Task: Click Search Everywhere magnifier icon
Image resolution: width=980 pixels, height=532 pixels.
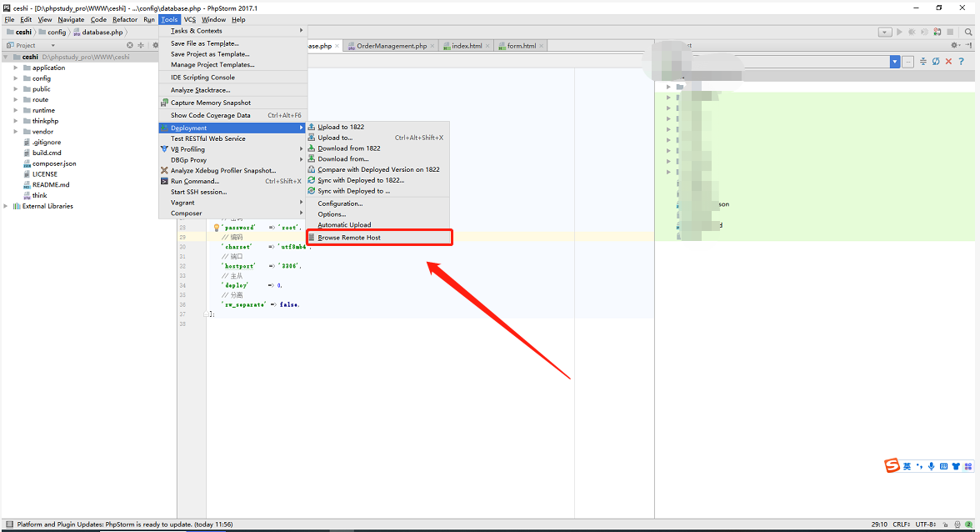Action: tap(968, 32)
